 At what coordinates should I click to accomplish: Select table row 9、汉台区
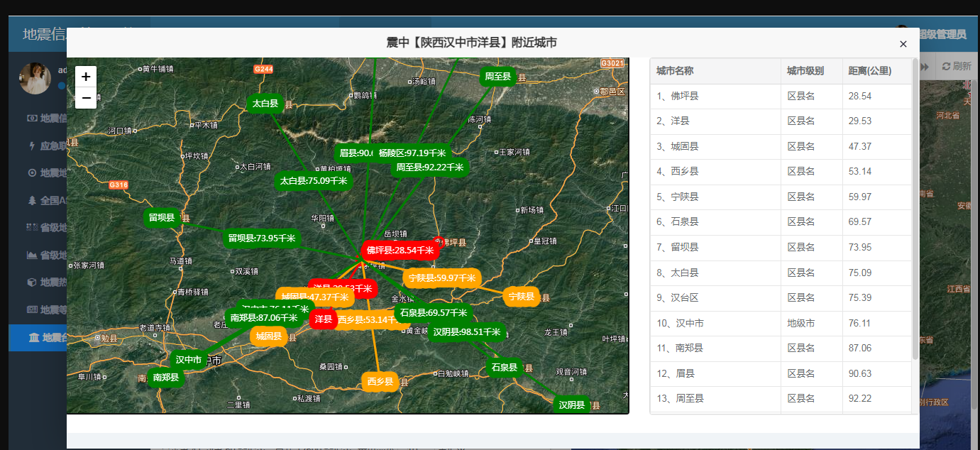pyautogui.click(x=781, y=297)
